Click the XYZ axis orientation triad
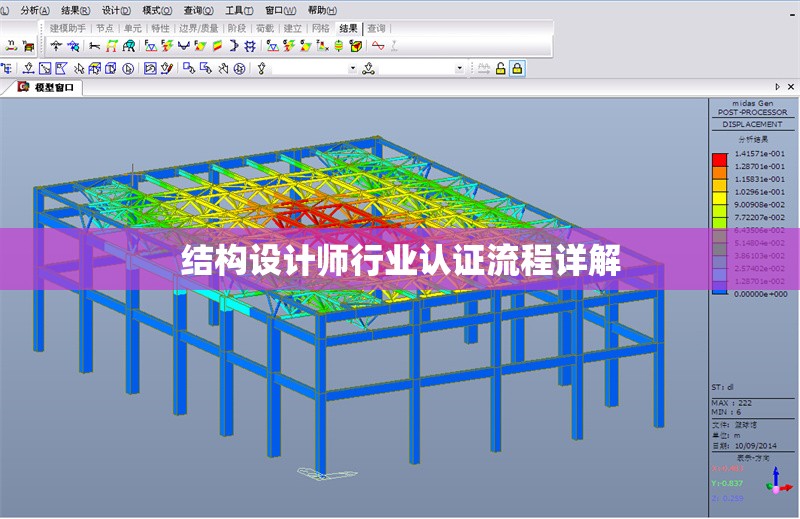 (x=777, y=483)
